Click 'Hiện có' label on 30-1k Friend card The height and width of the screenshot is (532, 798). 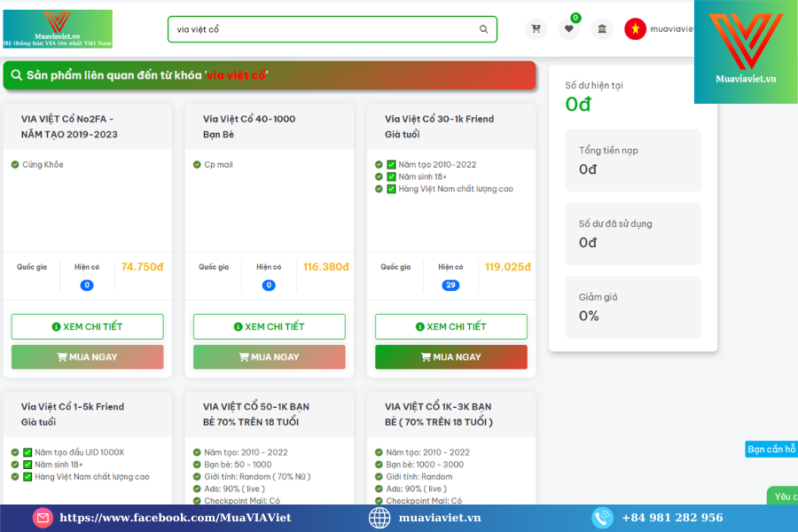click(450, 267)
